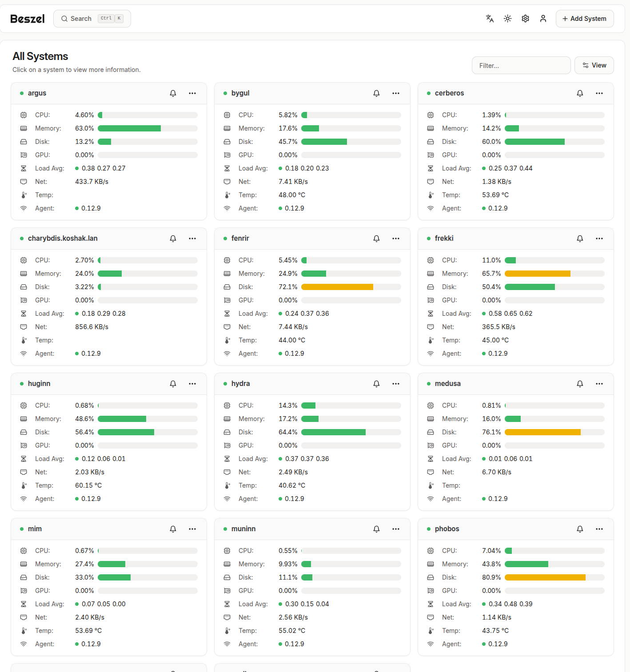
Task: Expand the more options menu for fenrir
Action: [x=395, y=239]
